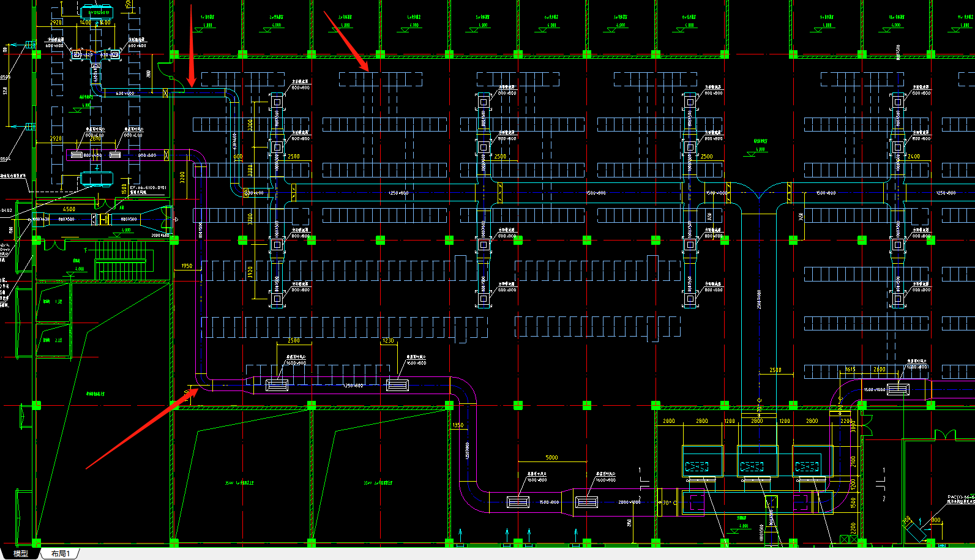The height and width of the screenshot is (560, 975).
Task: Click the 1230 dimension label
Action: [x=388, y=341]
